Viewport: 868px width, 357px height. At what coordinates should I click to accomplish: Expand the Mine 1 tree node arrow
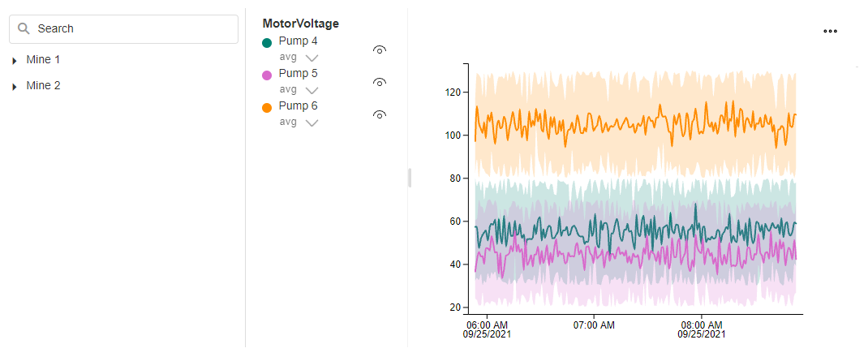[x=15, y=61]
